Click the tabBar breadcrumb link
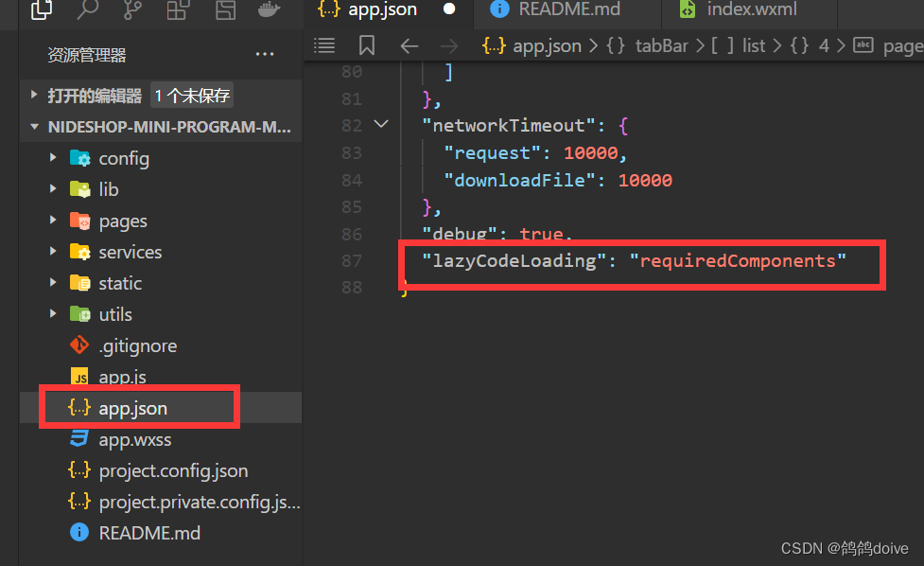The width and height of the screenshot is (924, 566). coord(662,44)
